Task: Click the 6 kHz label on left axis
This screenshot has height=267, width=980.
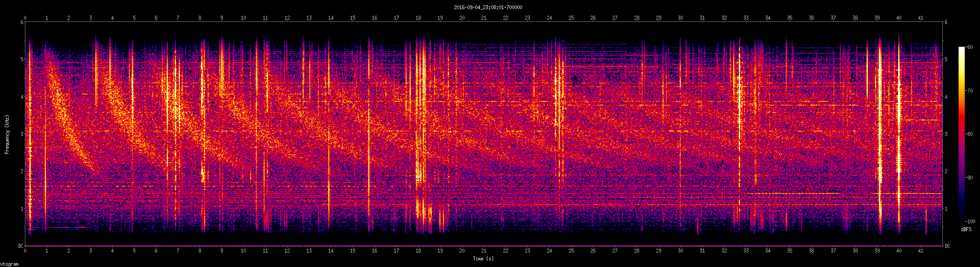Action: point(22,22)
